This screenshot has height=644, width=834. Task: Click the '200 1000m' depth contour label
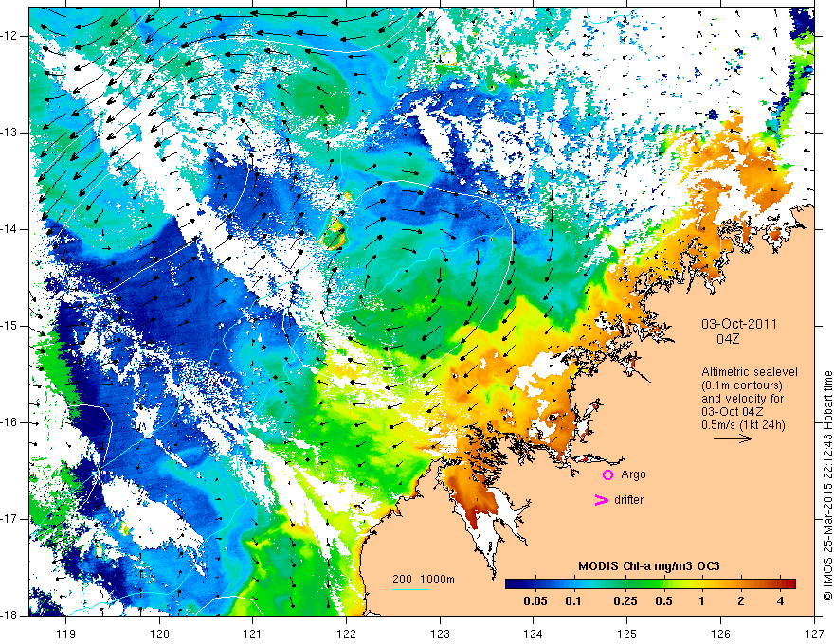point(424,580)
